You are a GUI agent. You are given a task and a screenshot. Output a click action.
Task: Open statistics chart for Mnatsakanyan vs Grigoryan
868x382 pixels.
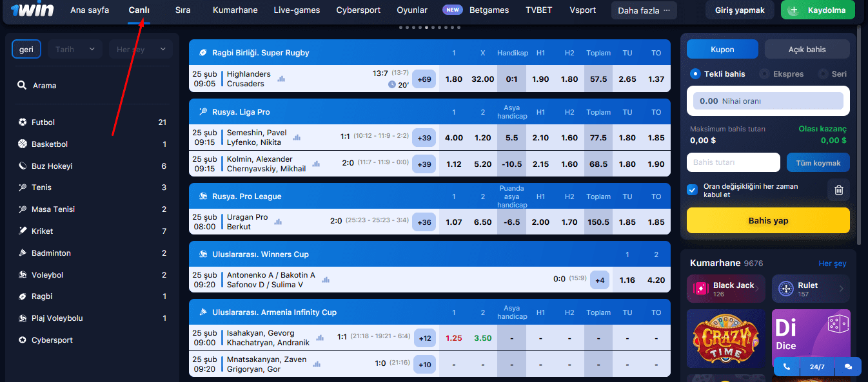317,364
